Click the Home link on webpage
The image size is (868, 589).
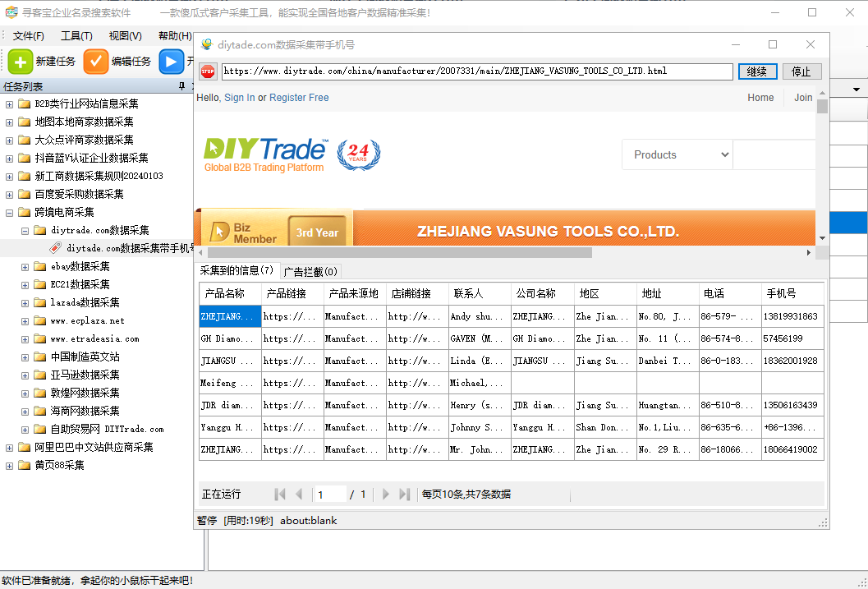point(760,98)
